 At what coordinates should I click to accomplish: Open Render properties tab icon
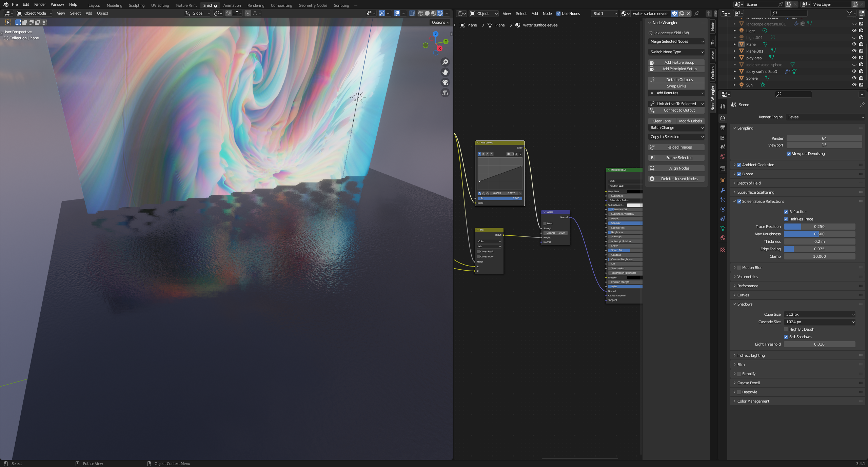(723, 118)
